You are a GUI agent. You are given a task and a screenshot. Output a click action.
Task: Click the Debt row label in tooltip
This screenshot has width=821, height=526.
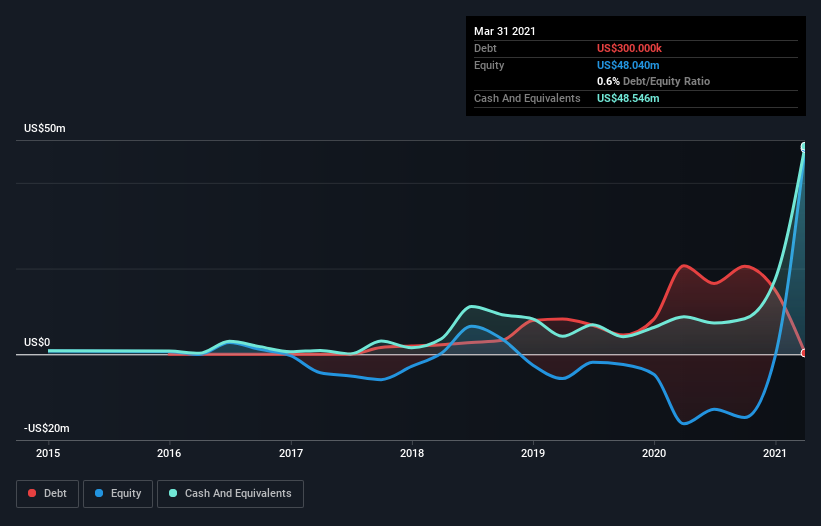(485, 48)
